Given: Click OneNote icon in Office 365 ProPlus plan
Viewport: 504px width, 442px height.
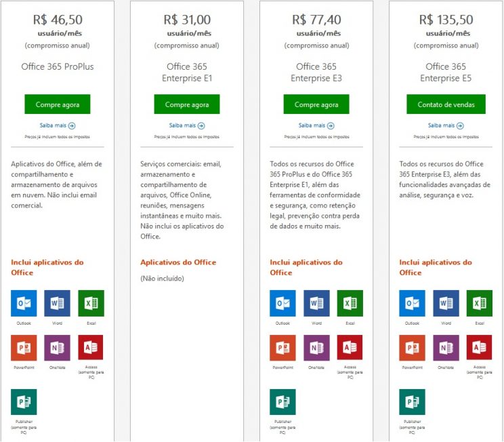Looking at the screenshot, I should coord(57,347).
